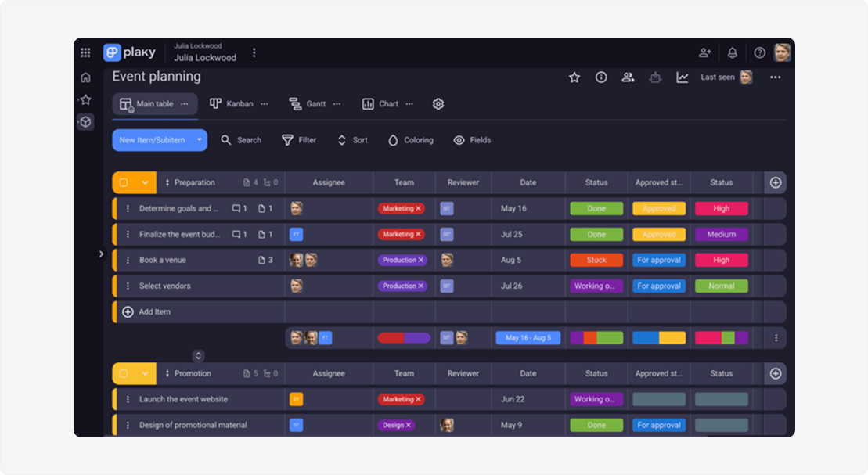Open the Coloring options
Viewport: 868px width, 475px height.
(x=410, y=140)
